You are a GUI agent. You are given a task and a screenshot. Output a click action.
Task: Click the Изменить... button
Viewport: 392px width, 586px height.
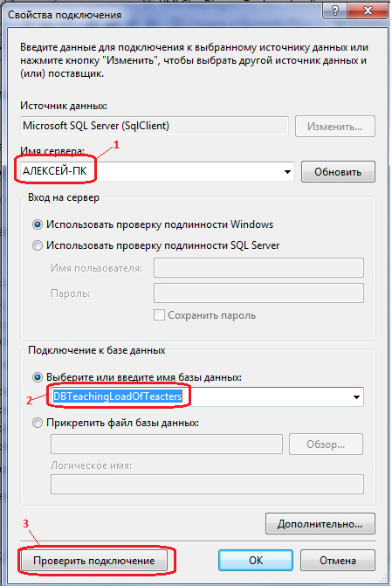pos(335,127)
